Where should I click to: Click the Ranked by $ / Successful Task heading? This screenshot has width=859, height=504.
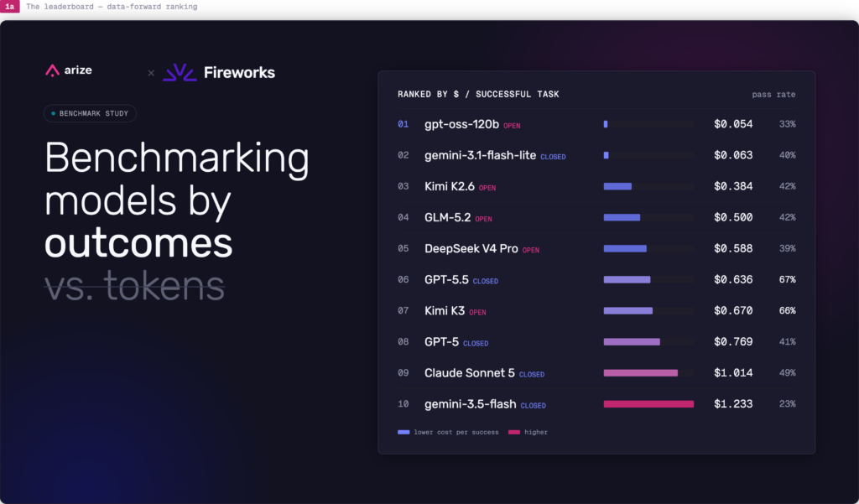click(478, 94)
